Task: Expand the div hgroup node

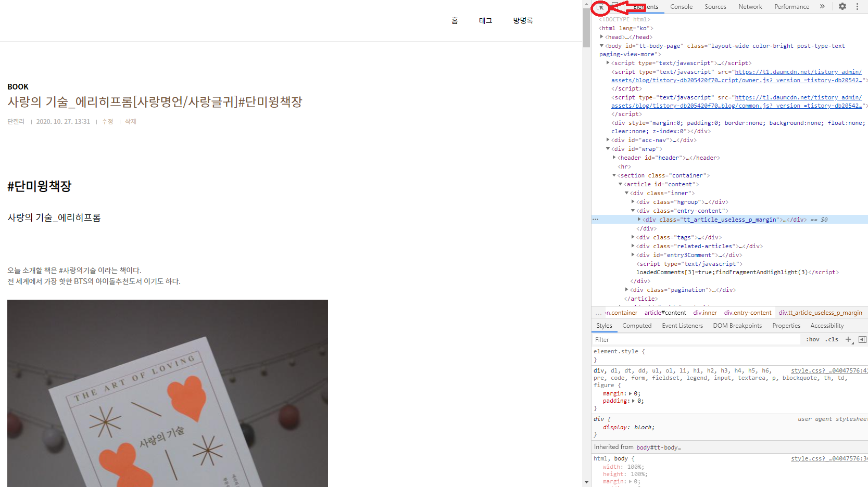Action: [633, 202]
